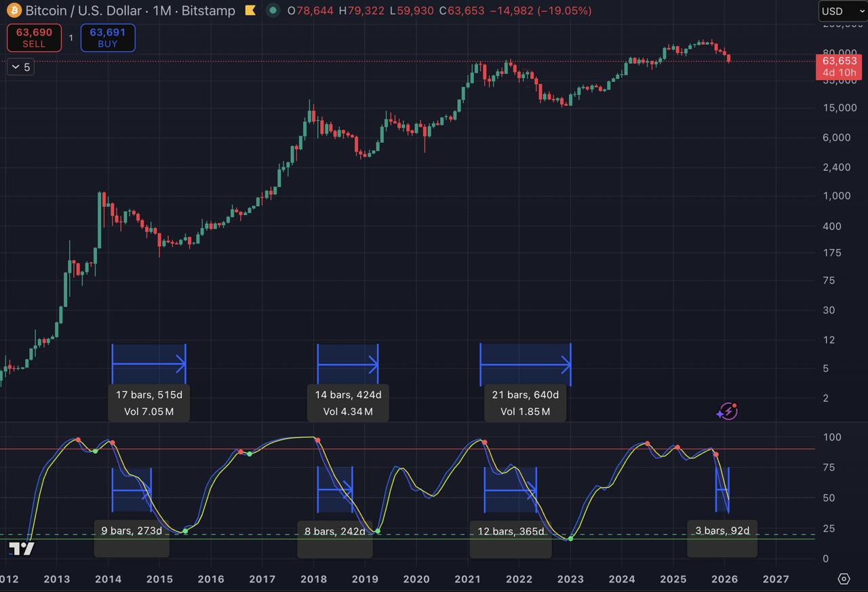Open the purple AI sparkle assistant icon

point(727,411)
